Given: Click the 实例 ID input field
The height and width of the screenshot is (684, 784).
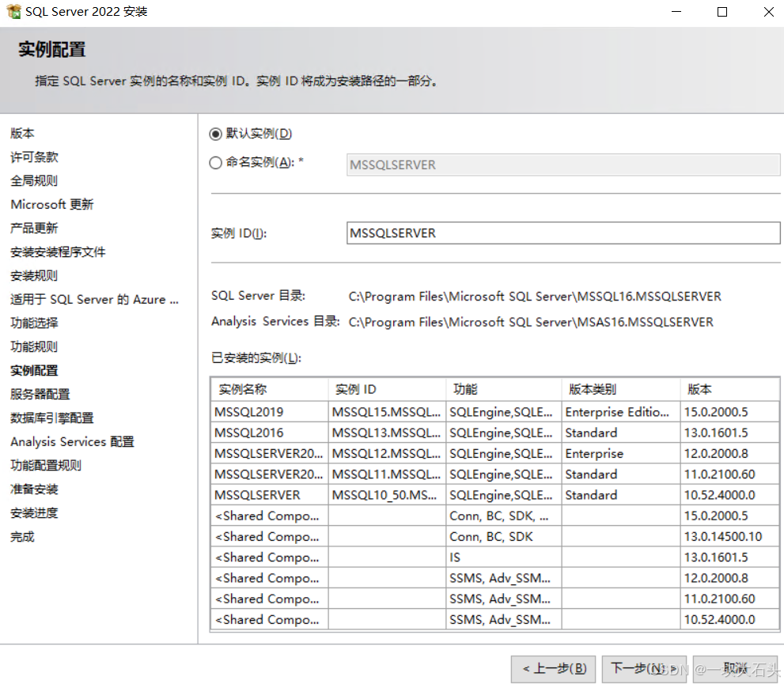Looking at the screenshot, I should coord(563,233).
